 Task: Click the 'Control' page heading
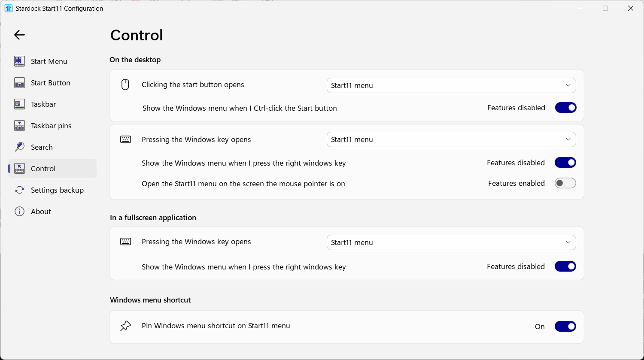(137, 35)
